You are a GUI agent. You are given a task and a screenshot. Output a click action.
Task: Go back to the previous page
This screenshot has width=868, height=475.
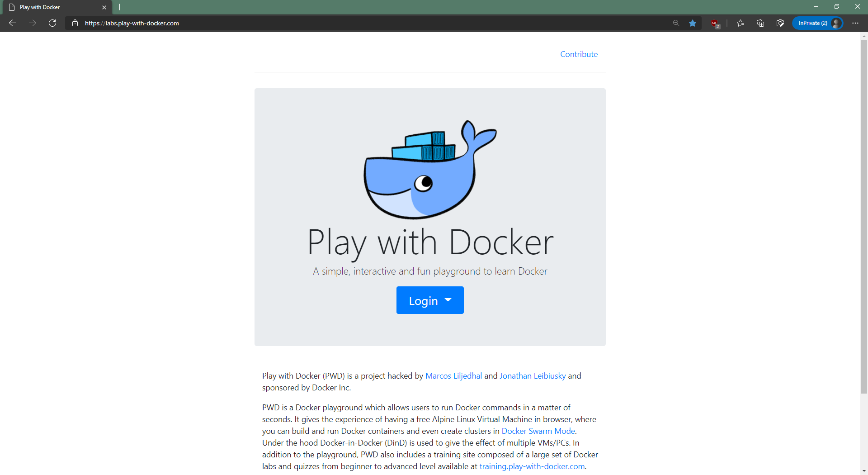point(13,23)
